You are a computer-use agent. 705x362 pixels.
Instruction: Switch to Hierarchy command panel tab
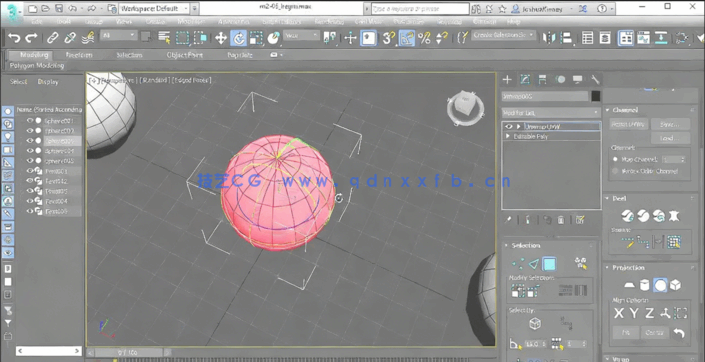[543, 80]
